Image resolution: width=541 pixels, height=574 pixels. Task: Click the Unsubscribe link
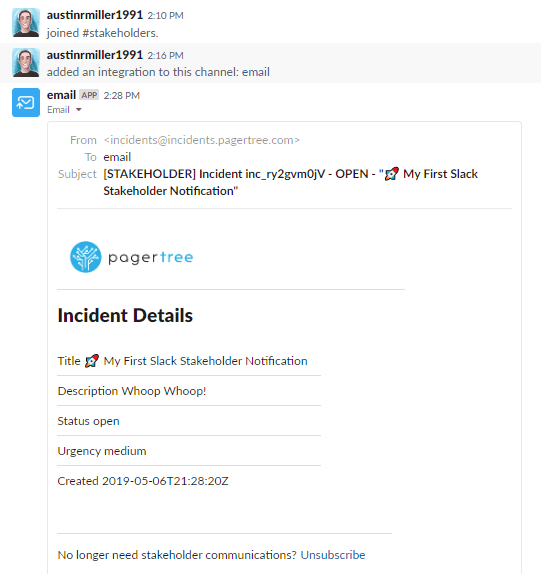tap(333, 555)
